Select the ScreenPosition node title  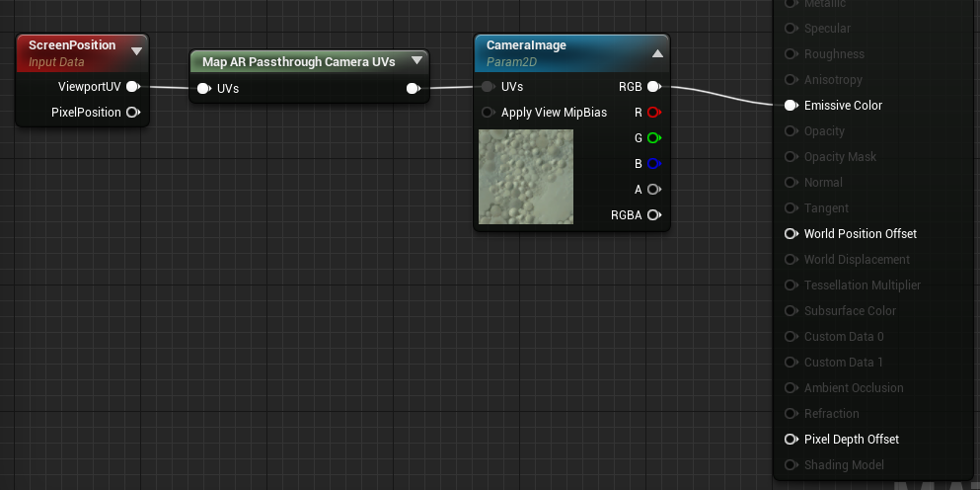(72, 45)
